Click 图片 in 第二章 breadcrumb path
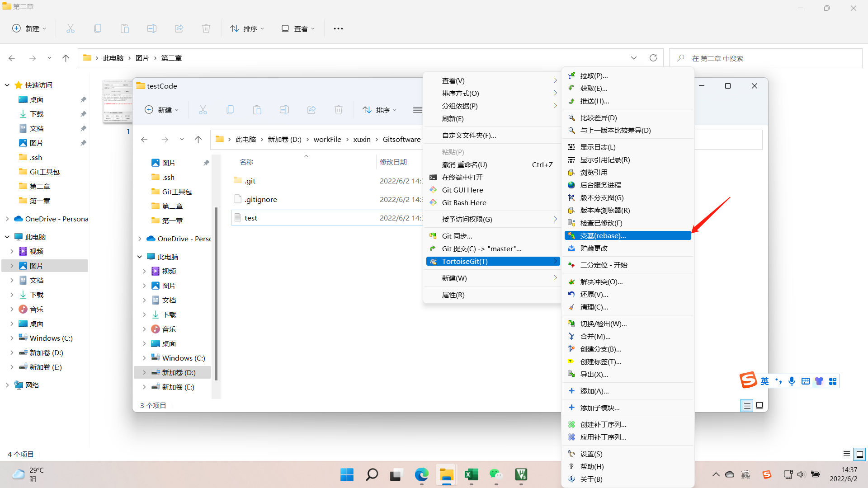868x488 pixels. click(x=142, y=58)
